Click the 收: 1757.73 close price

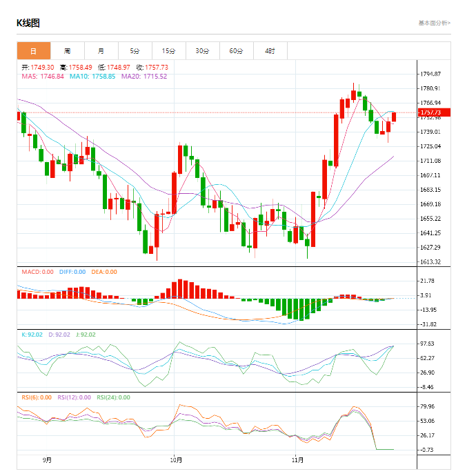tap(152, 68)
